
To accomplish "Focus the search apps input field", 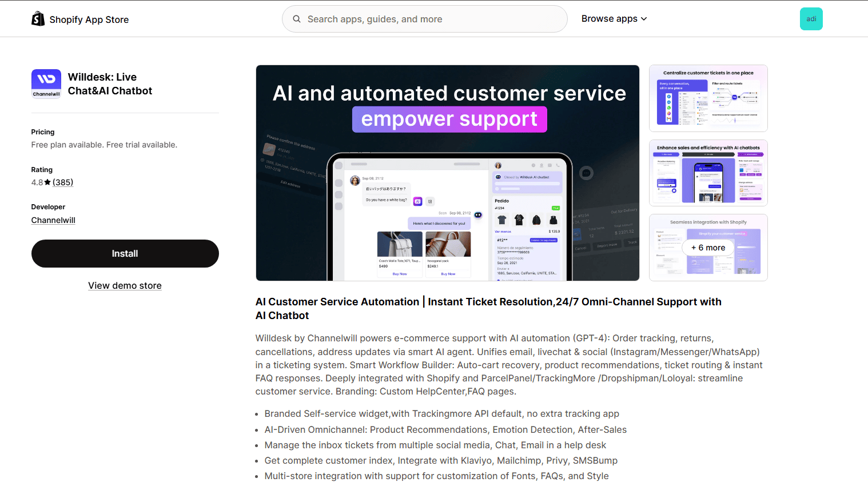I will tap(424, 19).
